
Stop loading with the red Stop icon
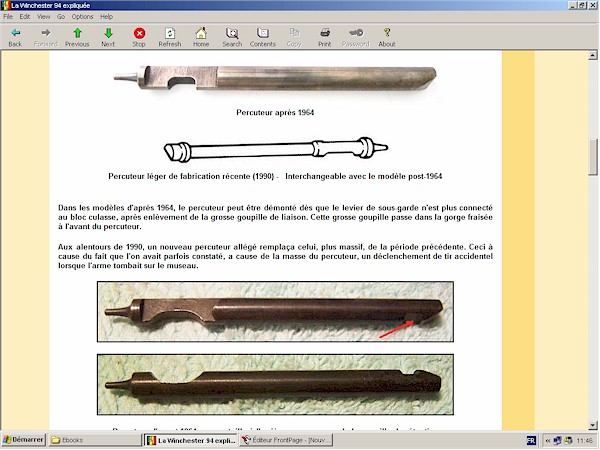[x=139, y=37]
